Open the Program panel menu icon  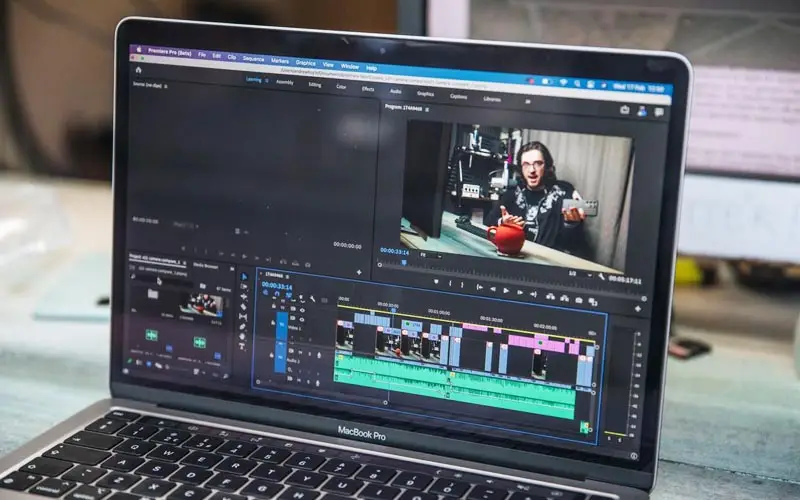click(427, 109)
